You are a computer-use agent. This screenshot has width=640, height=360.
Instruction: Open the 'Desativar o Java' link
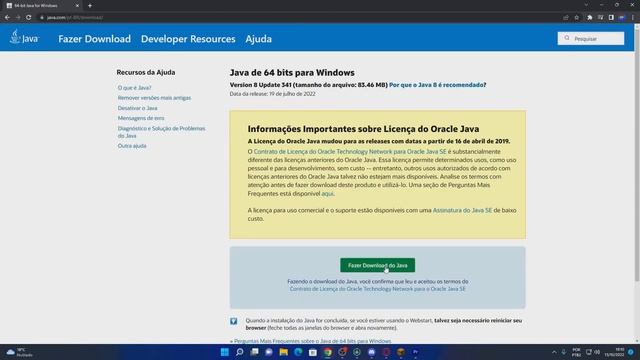[x=138, y=108]
